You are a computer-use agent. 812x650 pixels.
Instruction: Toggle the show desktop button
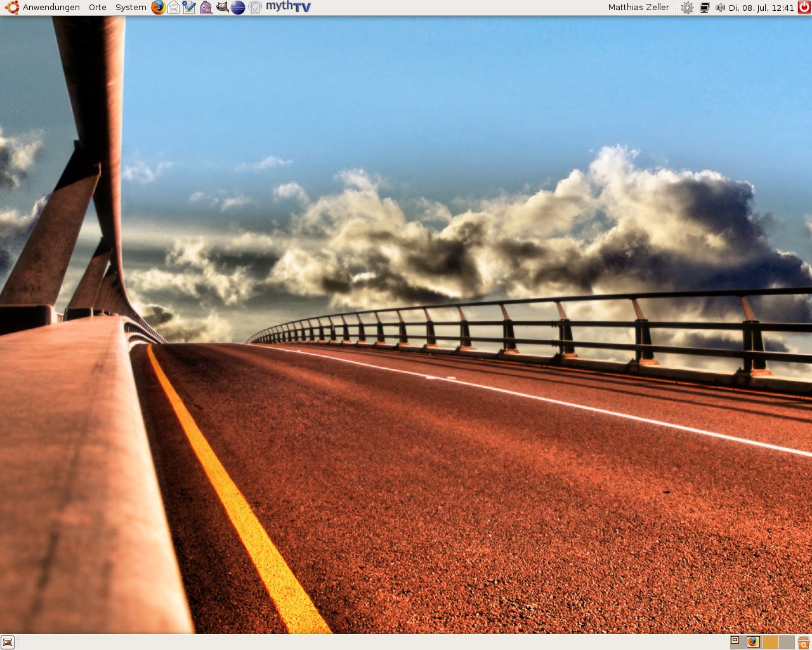[8, 642]
